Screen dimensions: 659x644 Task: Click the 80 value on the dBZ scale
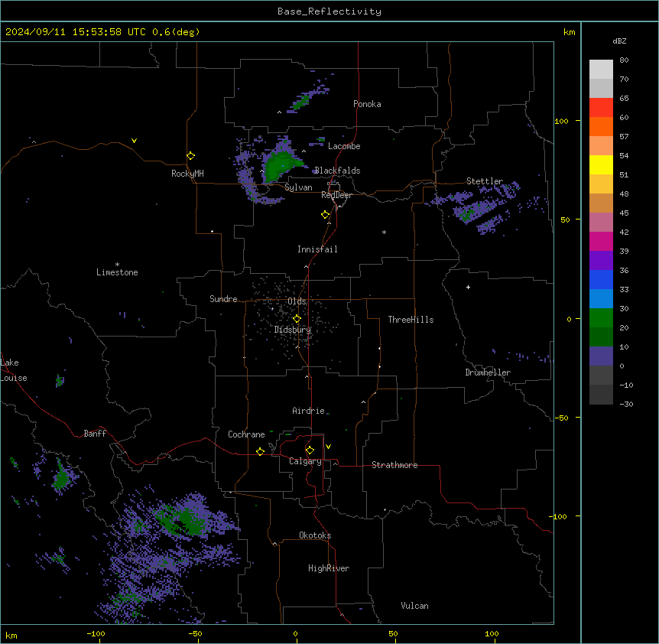pos(624,60)
